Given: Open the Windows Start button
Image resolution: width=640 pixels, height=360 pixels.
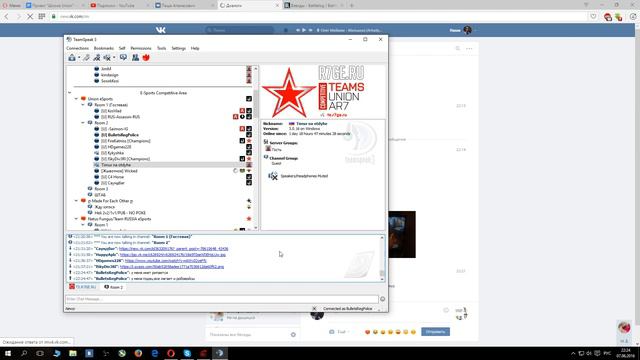Looking at the screenshot, I should point(8,353).
